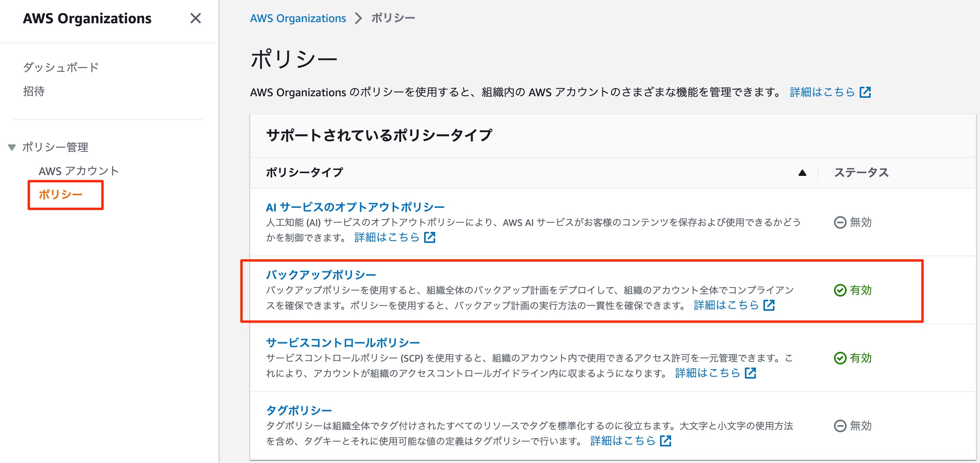This screenshot has height=463, width=980.
Task: Open タグポリシー
Action: (299, 411)
